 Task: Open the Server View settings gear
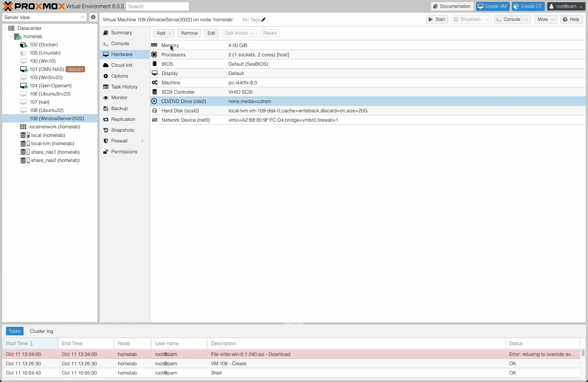pyautogui.click(x=93, y=17)
